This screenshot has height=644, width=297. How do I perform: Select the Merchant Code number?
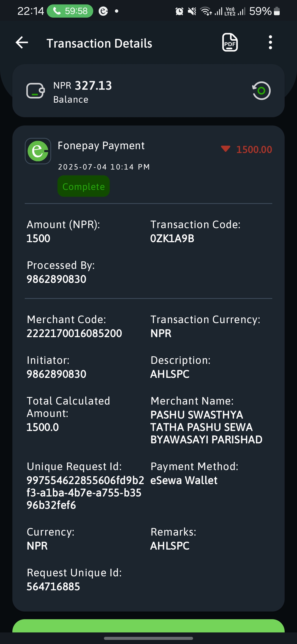click(74, 333)
